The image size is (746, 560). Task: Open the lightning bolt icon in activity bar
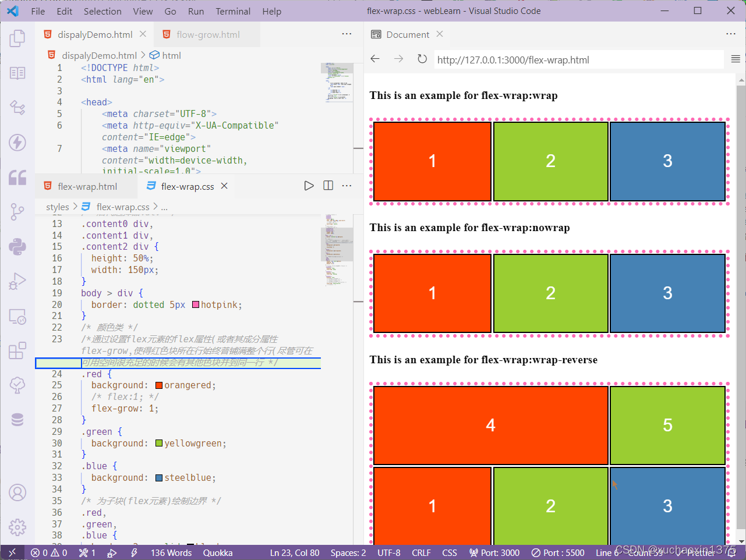pos(17,142)
